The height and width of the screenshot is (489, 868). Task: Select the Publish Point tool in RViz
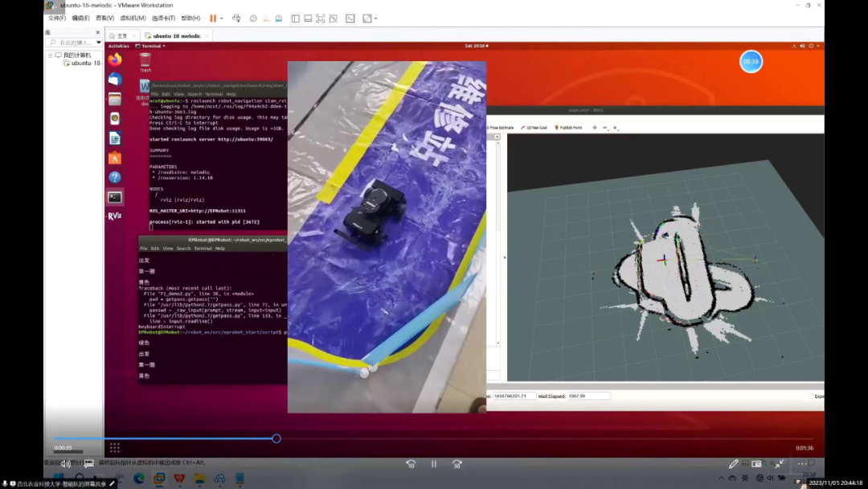[570, 127]
